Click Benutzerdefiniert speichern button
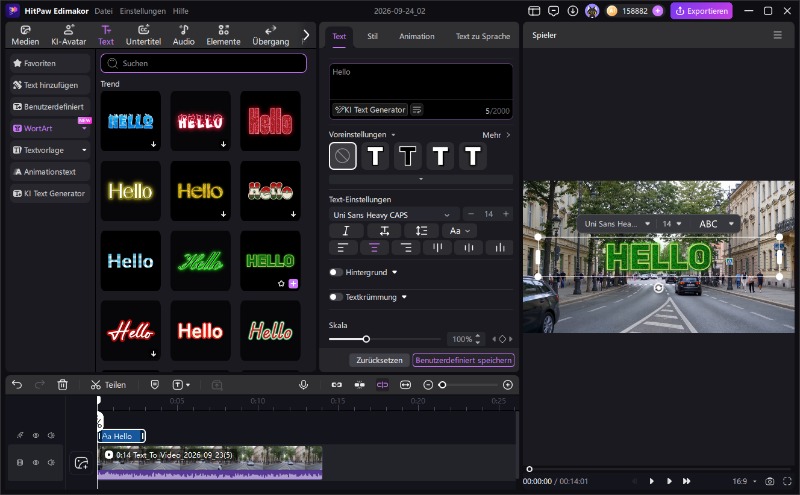 tap(463, 360)
